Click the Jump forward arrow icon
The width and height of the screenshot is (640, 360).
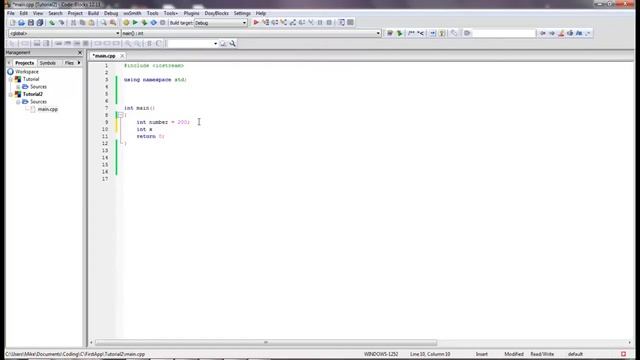coord(551,33)
